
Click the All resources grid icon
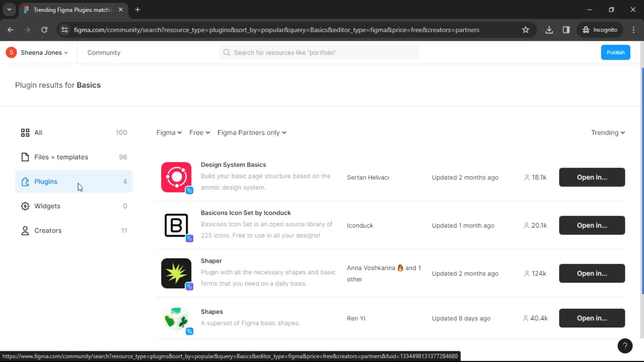pyautogui.click(x=25, y=133)
